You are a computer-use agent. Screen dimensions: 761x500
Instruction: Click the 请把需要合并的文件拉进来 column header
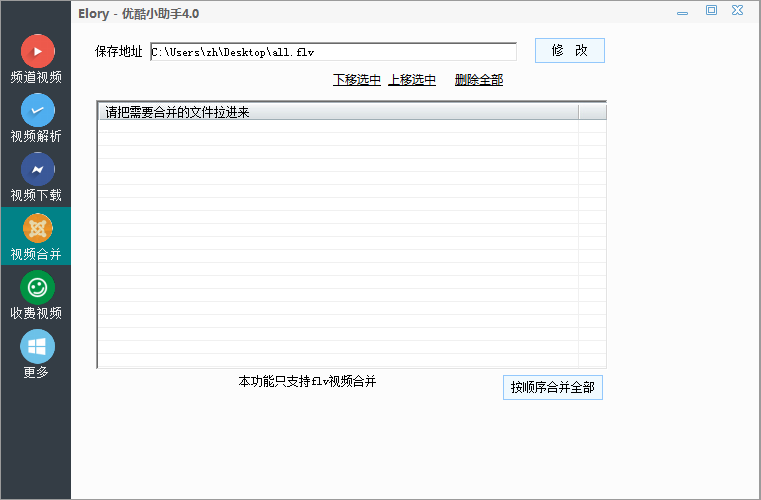(338, 112)
